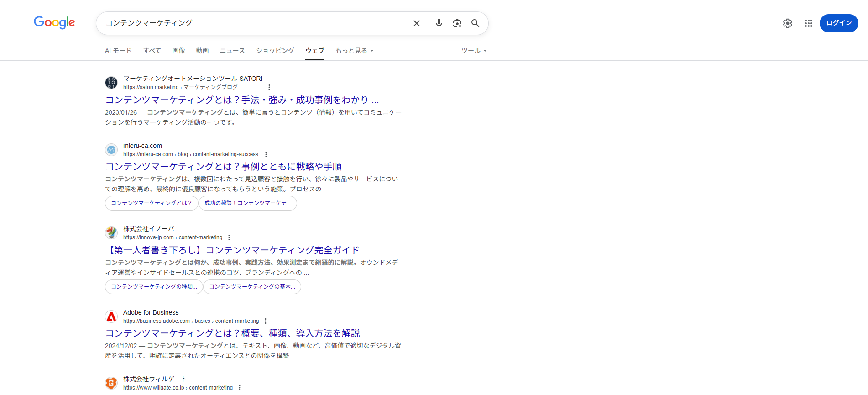Expand the もっと見る dropdown
Image resolution: width=868 pixels, height=395 pixels.
354,51
